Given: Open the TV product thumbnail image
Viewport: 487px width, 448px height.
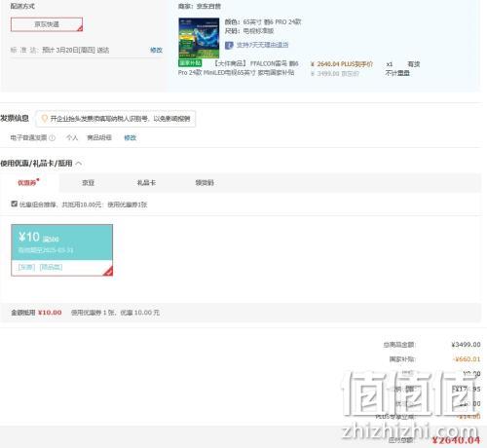Looking at the screenshot, I should (199, 38).
